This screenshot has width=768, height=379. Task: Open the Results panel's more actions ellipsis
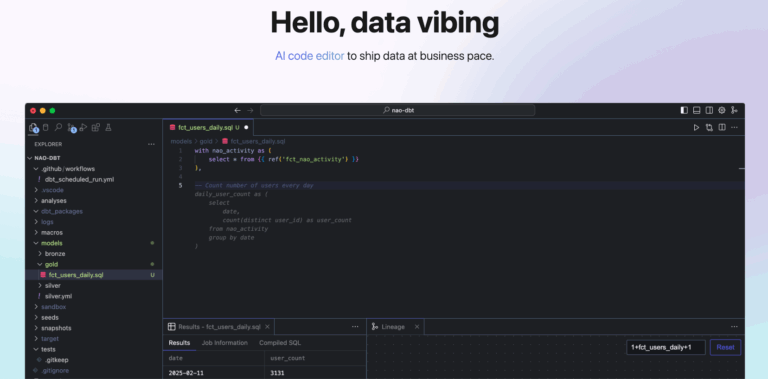355,327
